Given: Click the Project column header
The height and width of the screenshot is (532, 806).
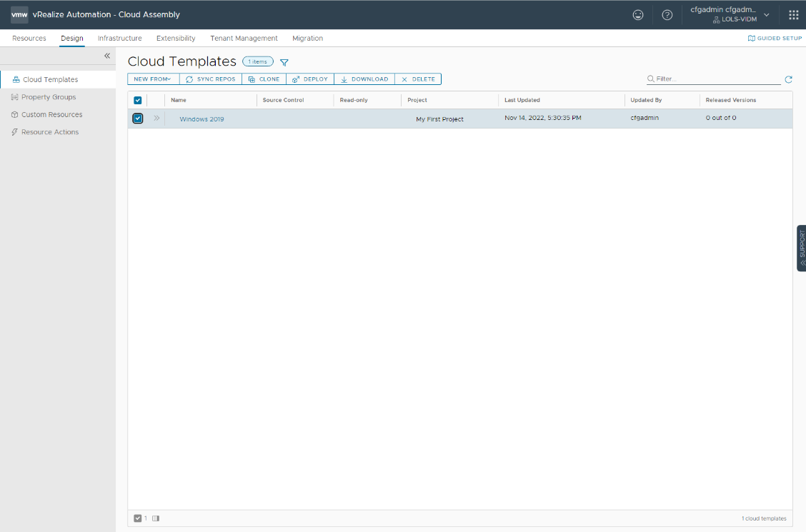Looking at the screenshot, I should pos(417,100).
